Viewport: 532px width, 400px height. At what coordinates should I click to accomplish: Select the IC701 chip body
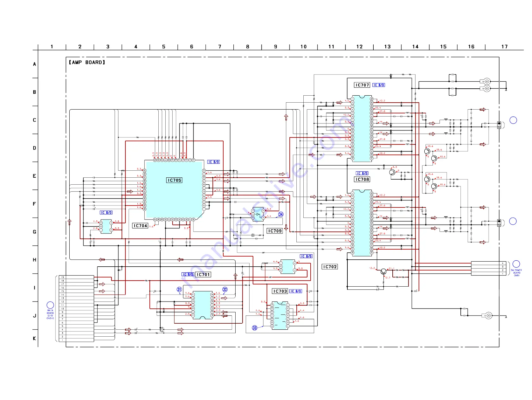click(x=203, y=305)
